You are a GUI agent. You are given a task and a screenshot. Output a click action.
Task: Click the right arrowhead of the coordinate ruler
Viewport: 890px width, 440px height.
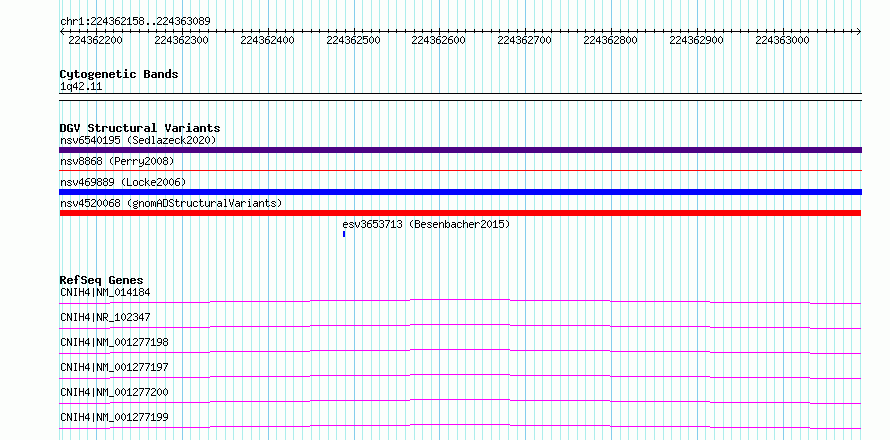click(859, 32)
